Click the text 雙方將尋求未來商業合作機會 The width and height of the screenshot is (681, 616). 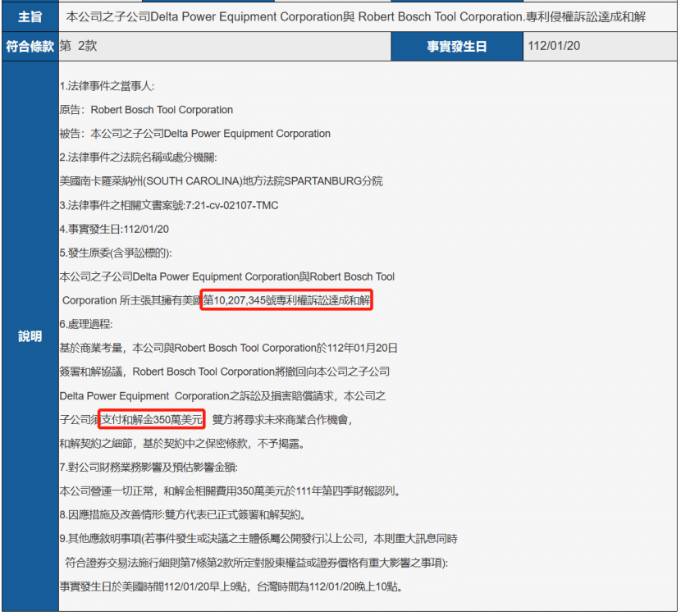(x=282, y=419)
